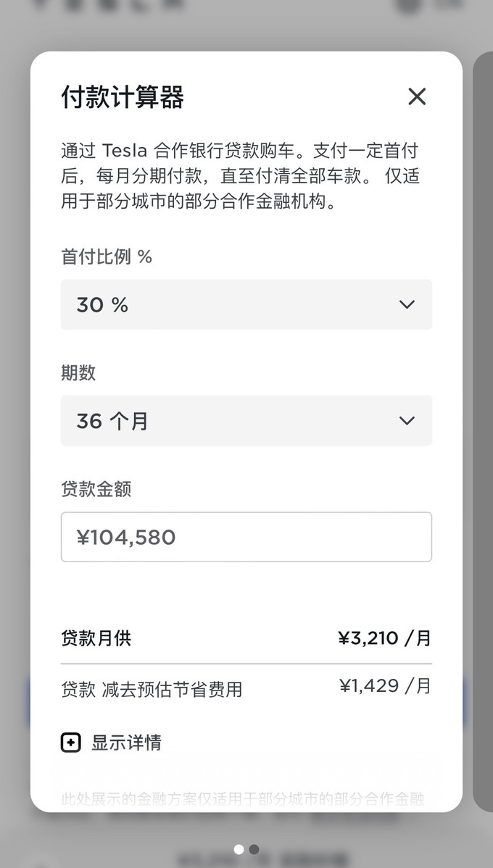This screenshot has height=868, width=493.
Task: Click the ¥3,210 /月 payment figure
Action: click(385, 638)
